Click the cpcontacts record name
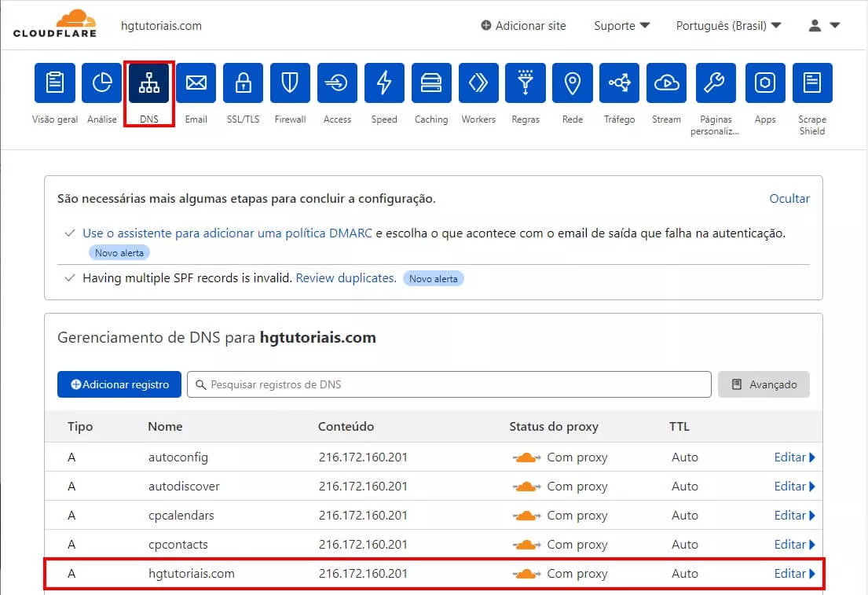 [178, 544]
